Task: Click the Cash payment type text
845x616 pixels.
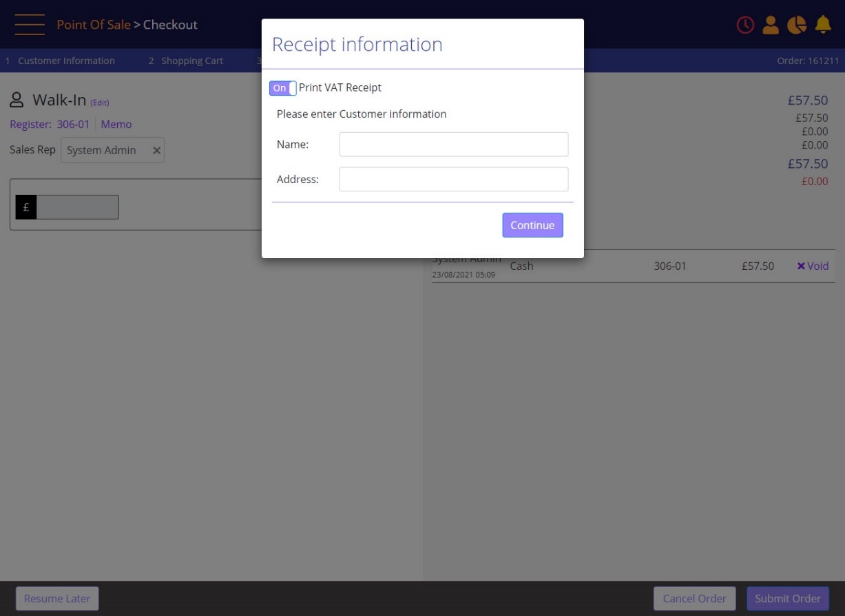Action: click(x=521, y=266)
